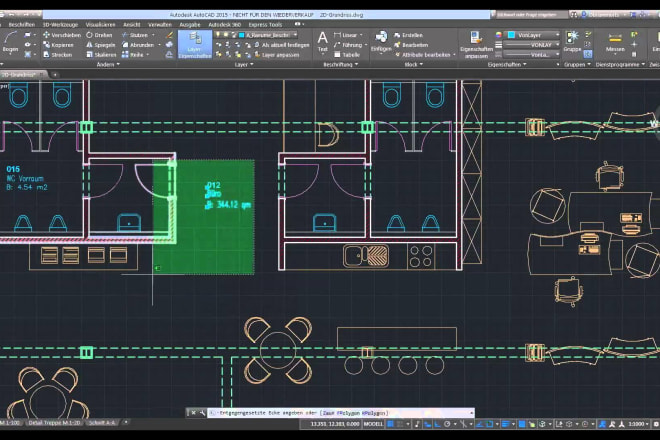Create a Gruppe (group)
This screenshot has width=660, height=440.
(x=572, y=41)
